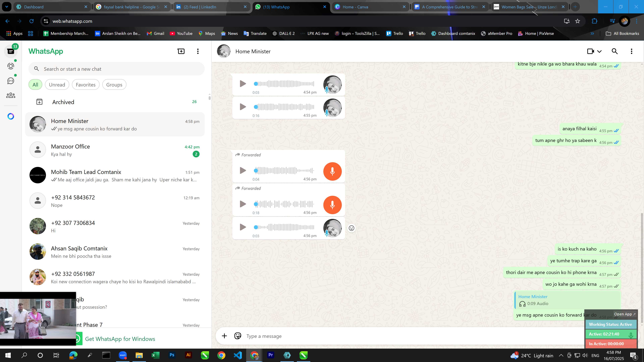Screen dimensions: 644x362
Task: Seek the 0:16 voice note waveform
Action: (x=284, y=107)
